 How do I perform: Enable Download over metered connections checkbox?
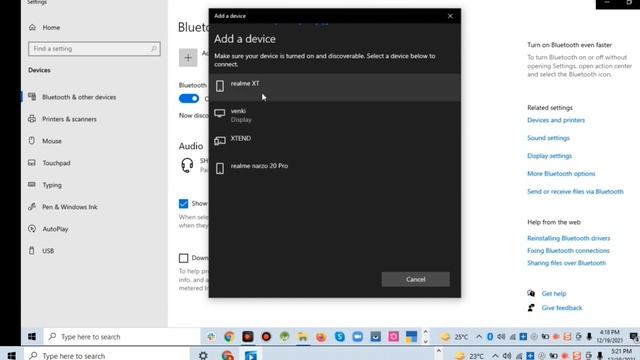click(x=183, y=258)
